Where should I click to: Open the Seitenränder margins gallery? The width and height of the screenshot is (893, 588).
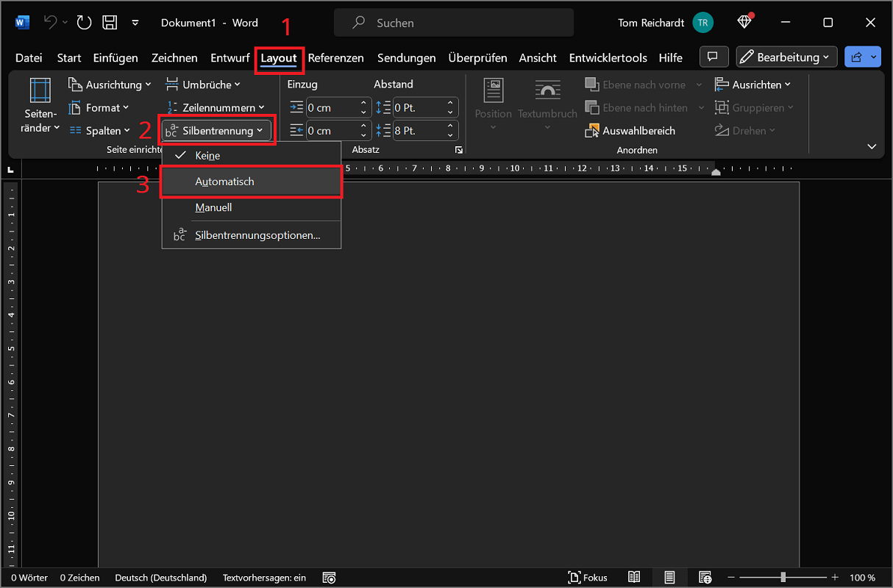(40, 107)
